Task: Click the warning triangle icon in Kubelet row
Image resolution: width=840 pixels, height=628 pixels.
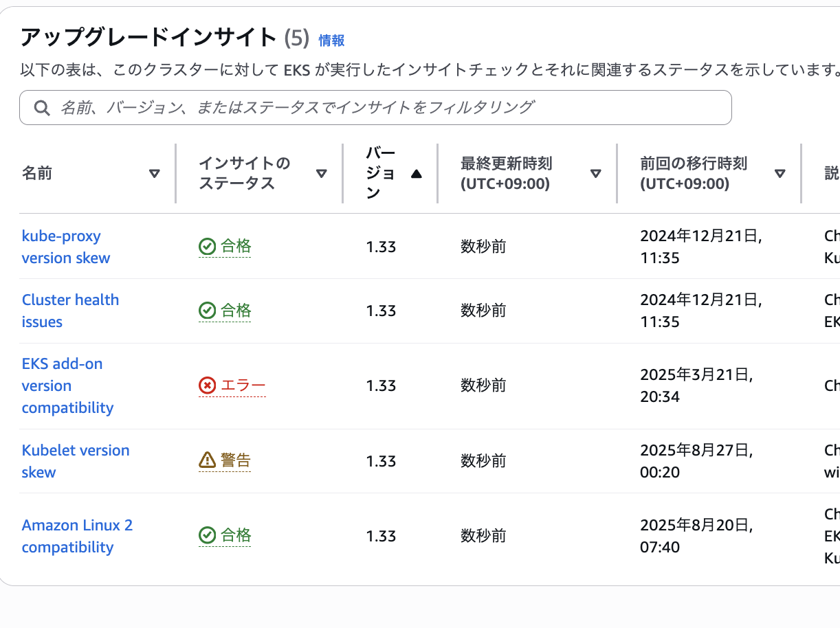Action: pos(207,460)
